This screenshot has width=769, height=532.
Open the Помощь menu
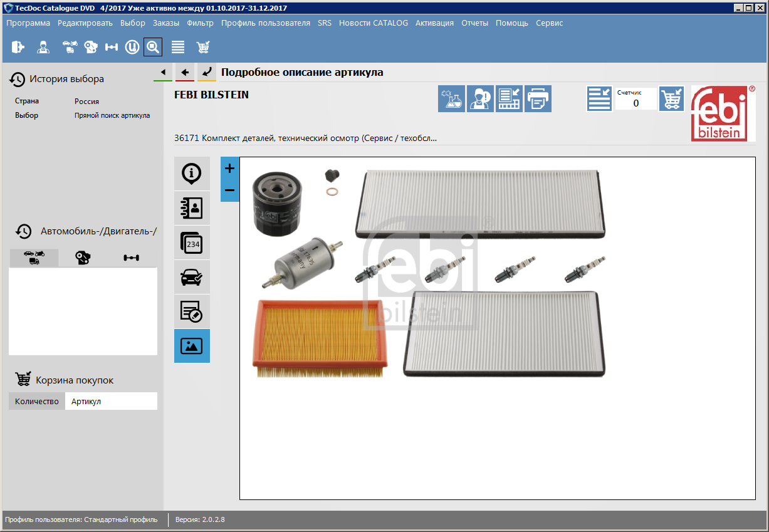tap(512, 23)
